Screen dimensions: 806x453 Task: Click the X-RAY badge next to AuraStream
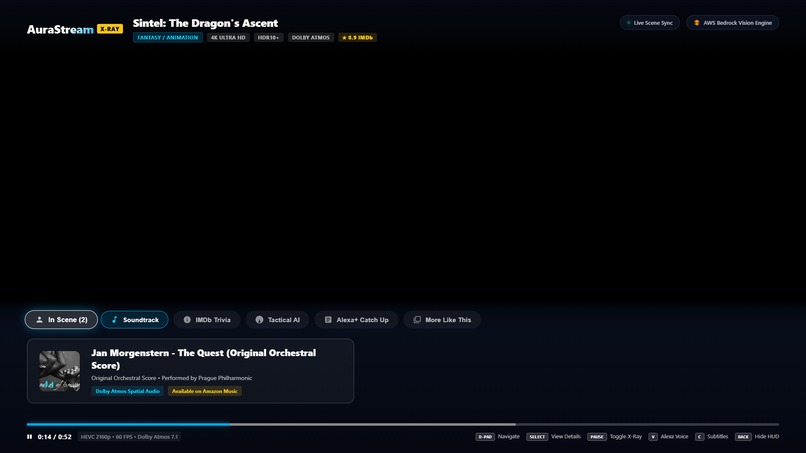tap(110, 29)
